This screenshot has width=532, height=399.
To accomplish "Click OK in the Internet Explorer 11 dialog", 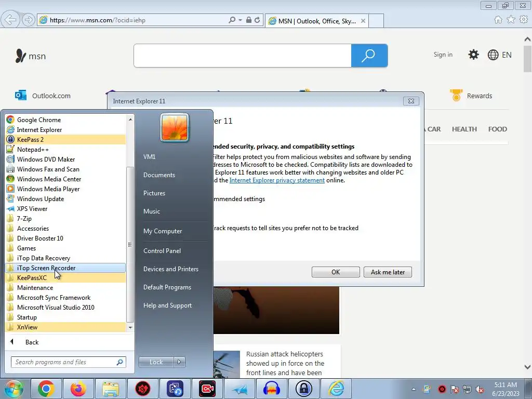I will [336, 272].
